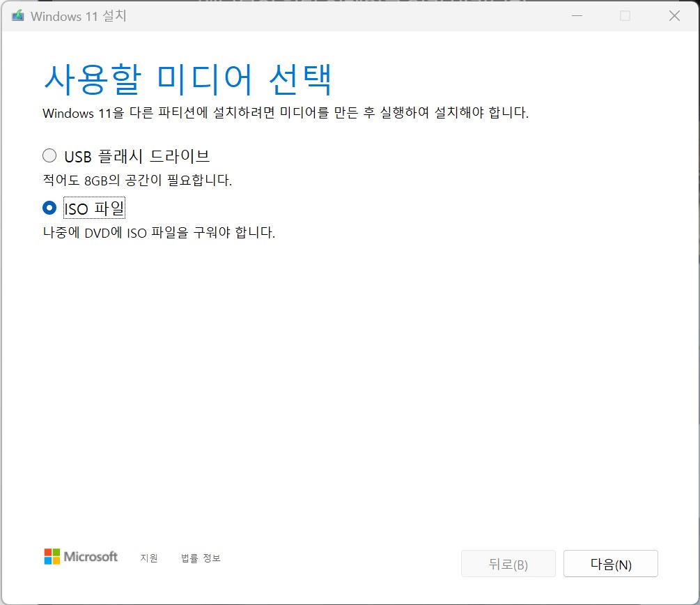Click the text 적어도 8GB의 공간이 필요합니다.

click(x=137, y=181)
